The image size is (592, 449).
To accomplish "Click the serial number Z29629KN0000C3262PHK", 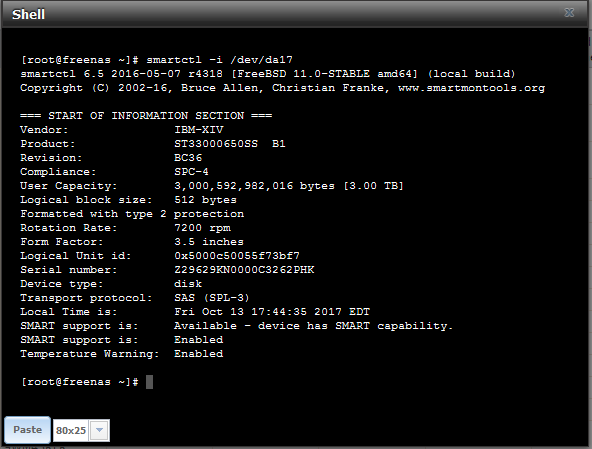I will coord(244,270).
